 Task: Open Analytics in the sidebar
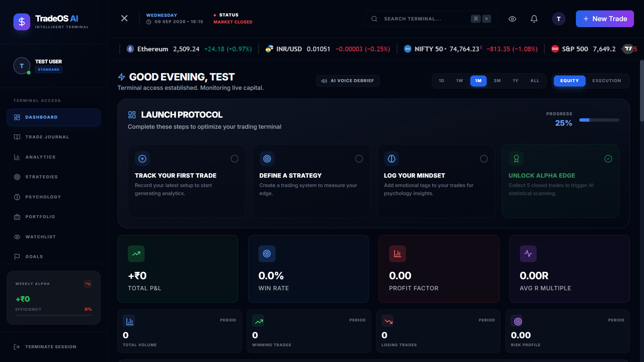(x=54, y=157)
